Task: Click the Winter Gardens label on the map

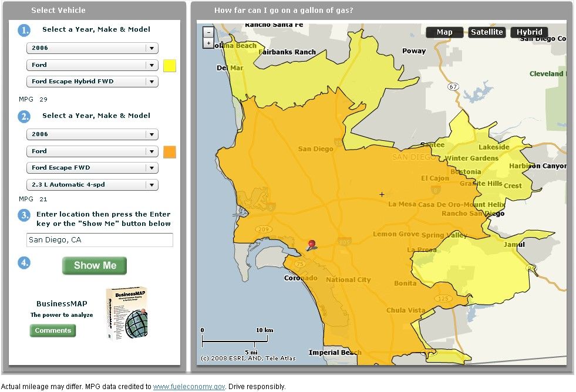Action: point(471,158)
